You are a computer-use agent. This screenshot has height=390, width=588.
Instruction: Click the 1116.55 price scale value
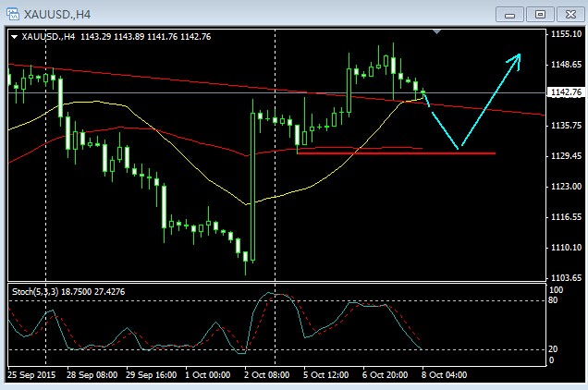click(566, 217)
